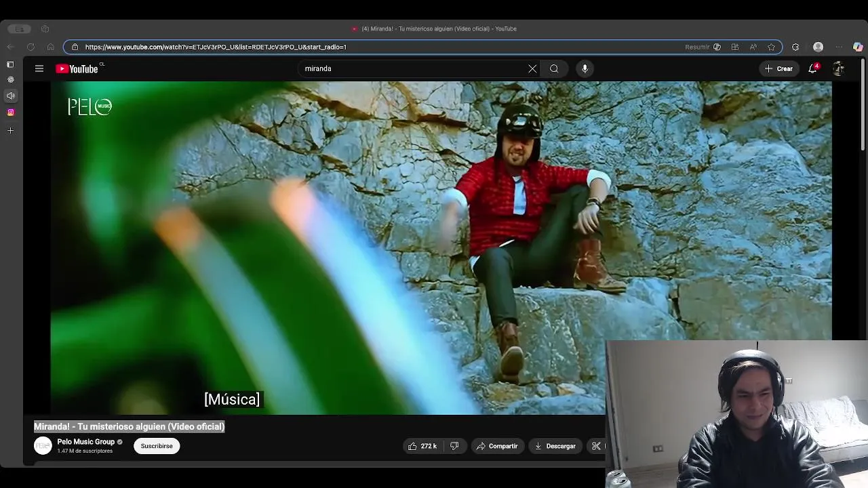Click the Descargar download button
868x488 pixels.
pyautogui.click(x=555, y=446)
